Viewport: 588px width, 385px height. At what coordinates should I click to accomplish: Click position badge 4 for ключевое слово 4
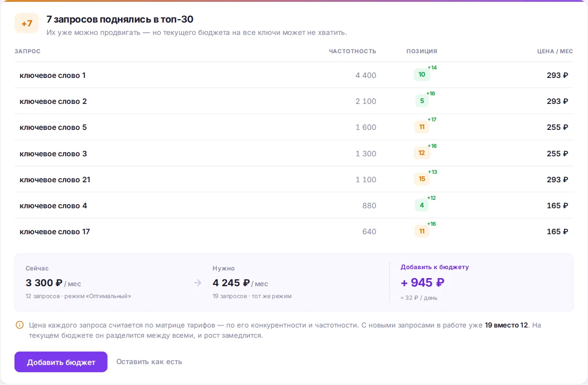point(422,205)
